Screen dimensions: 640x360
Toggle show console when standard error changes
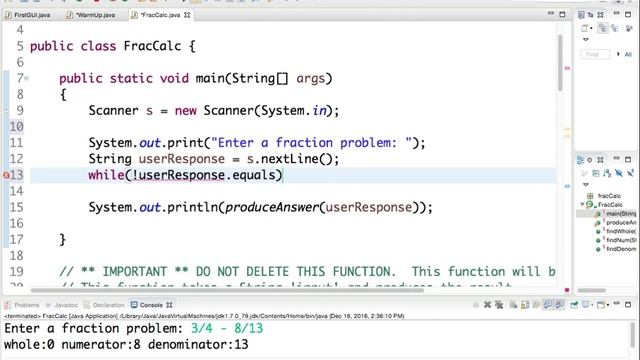tap(559, 305)
